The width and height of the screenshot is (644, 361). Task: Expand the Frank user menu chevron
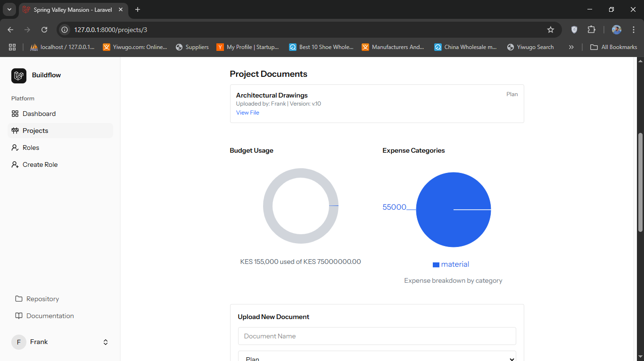coord(106,342)
